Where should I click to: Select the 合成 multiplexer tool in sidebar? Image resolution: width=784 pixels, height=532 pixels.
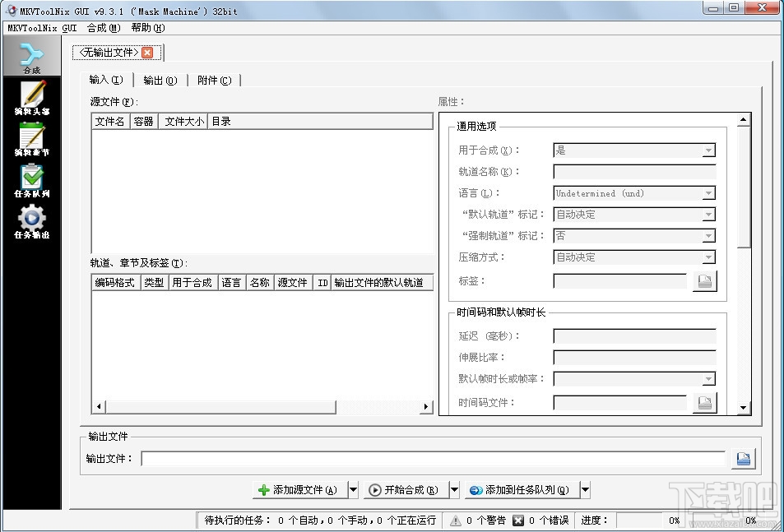coord(32,55)
